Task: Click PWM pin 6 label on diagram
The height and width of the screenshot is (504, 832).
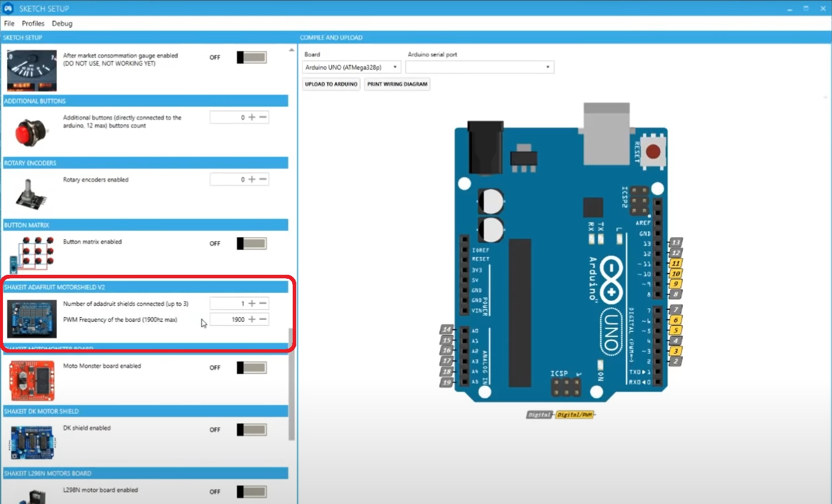Action: tap(676, 320)
